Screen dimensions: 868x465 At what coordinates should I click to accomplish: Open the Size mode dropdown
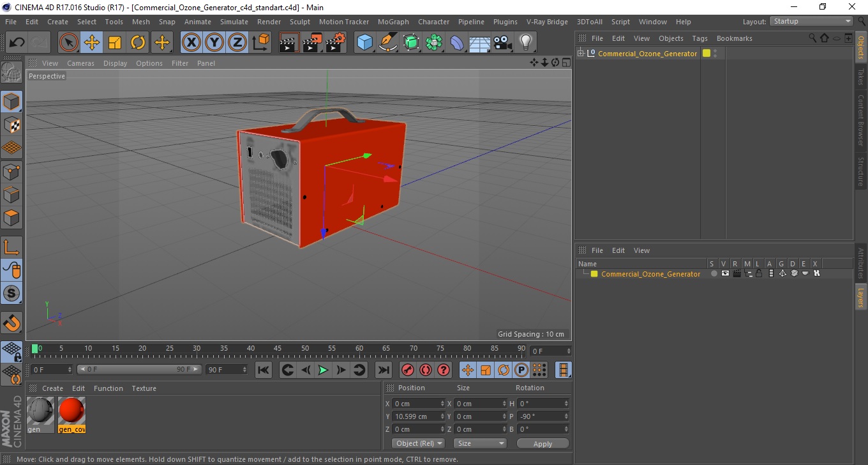480,443
